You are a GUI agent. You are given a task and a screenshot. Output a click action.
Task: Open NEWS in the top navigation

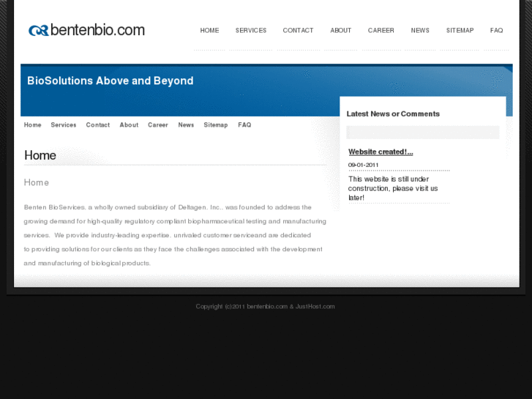tap(420, 31)
